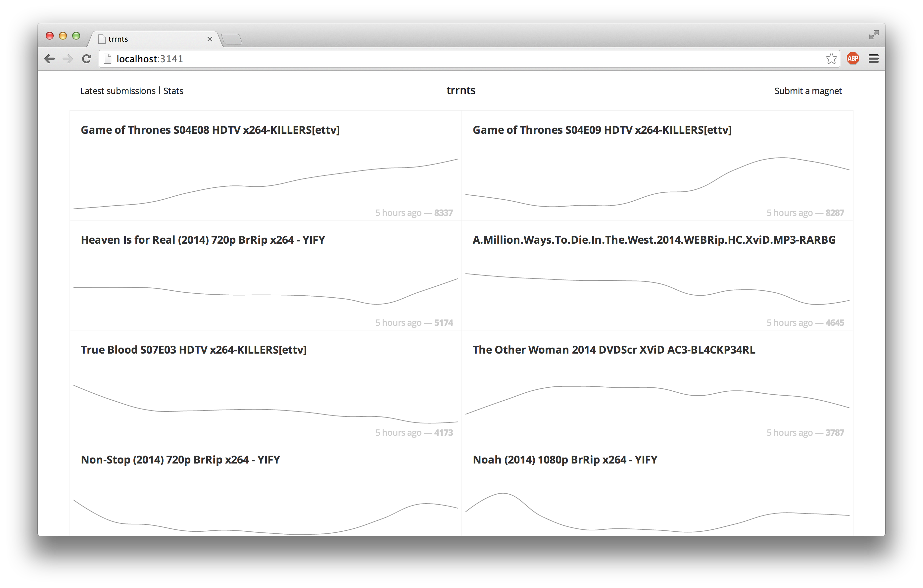Image resolution: width=923 pixels, height=588 pixels.
Task: Reload the page with refresh icon
Action: [x=87, y=59]
